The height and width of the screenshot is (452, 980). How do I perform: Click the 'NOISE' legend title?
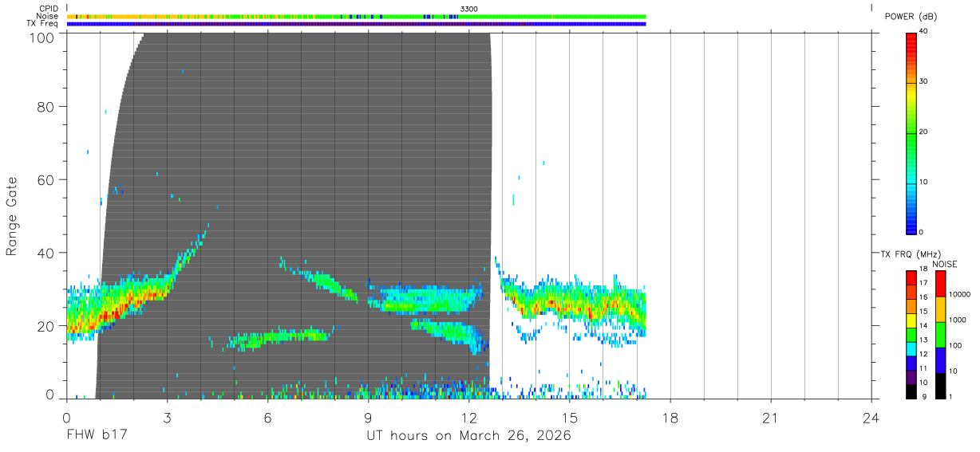coord(944,264)
